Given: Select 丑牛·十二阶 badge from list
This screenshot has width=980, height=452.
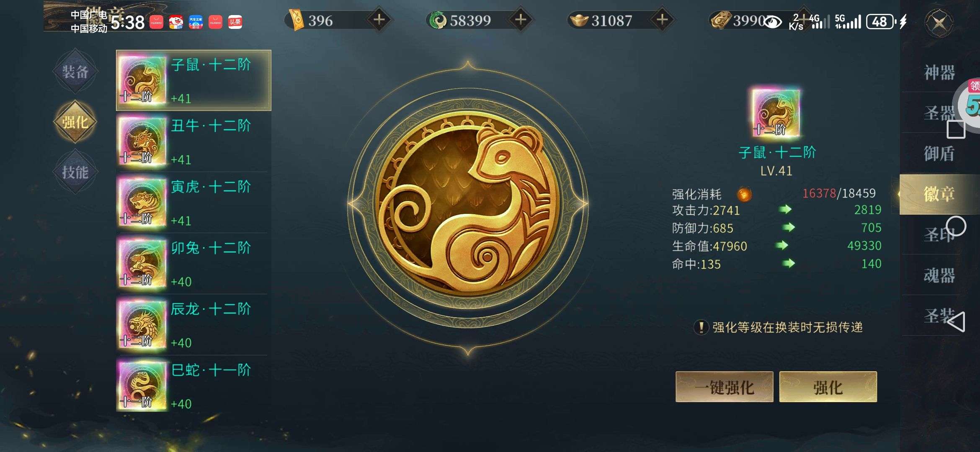Looking at the screenshot, I should point(193,141).
